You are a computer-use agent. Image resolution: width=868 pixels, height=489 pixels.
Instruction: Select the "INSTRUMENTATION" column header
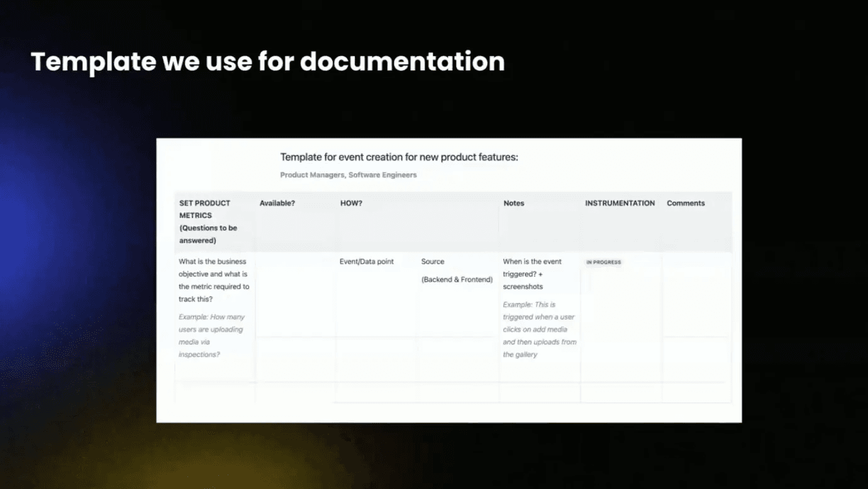coord(620,203)
